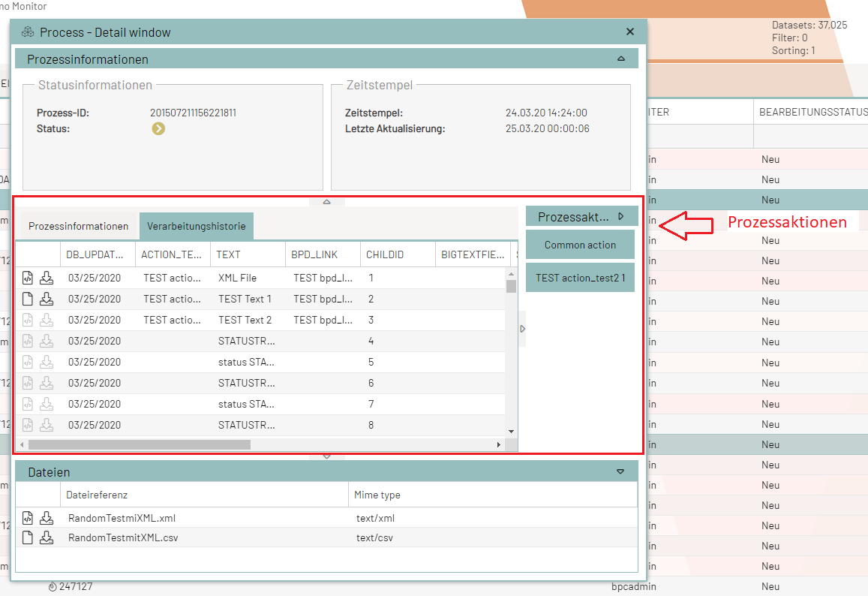Collapse the Prozessinformationen panel header
Image resolution: width=868 pixels, height=596 pixels.
coord(620,59)
